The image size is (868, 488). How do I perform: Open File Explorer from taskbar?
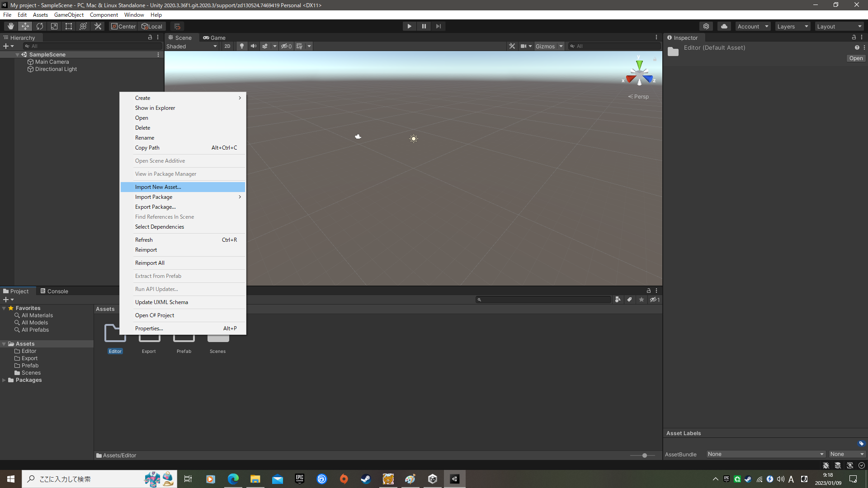(255, 479)
